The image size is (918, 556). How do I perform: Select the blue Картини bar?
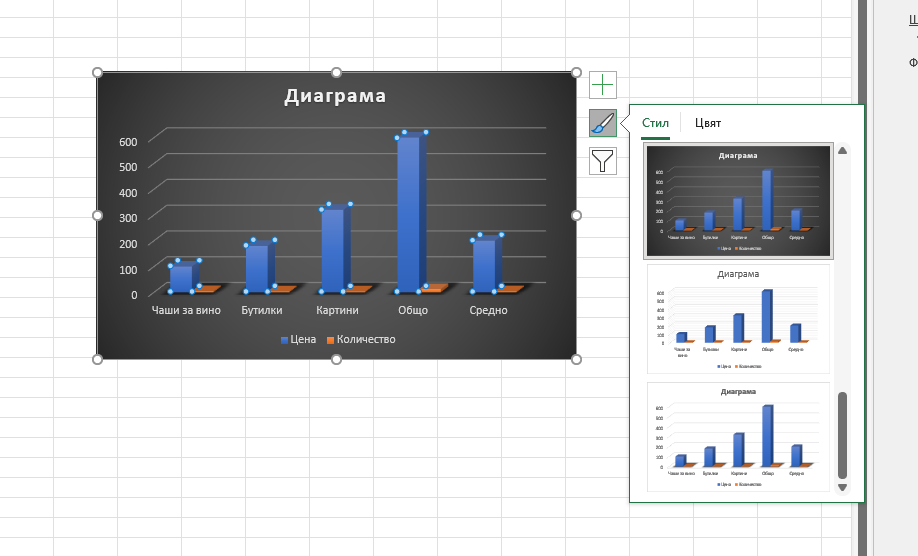pos(332,249)
